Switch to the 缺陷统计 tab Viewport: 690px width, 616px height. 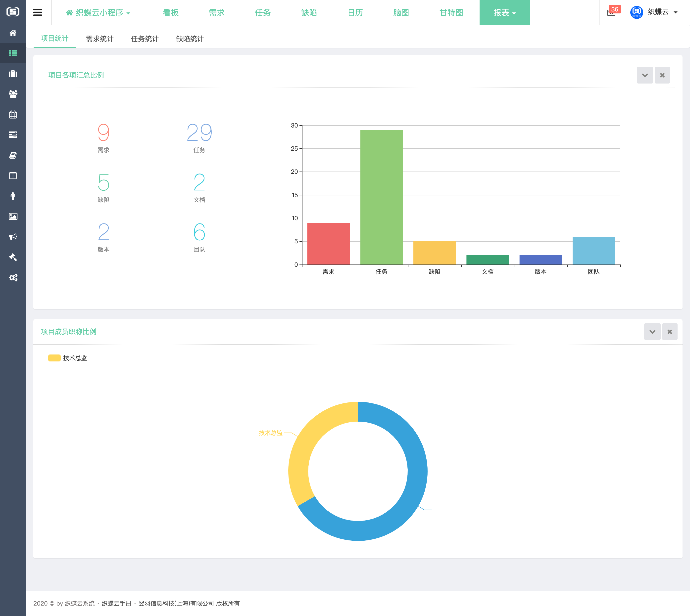click(x=190, y=39)
